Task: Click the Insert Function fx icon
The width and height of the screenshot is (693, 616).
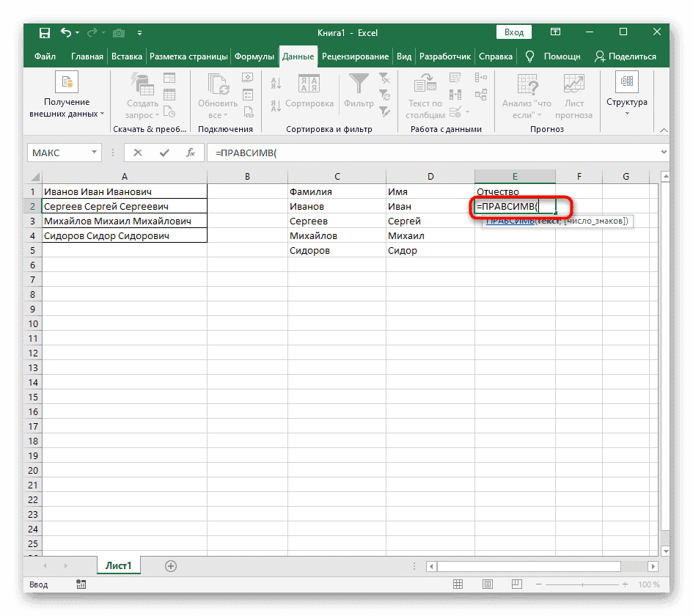Action: coord(192,153)
